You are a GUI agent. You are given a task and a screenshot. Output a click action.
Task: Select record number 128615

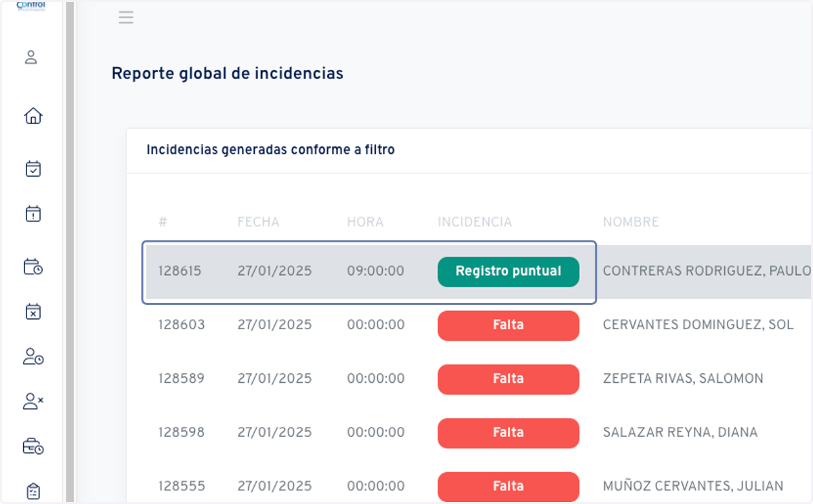tap(180, 272)
